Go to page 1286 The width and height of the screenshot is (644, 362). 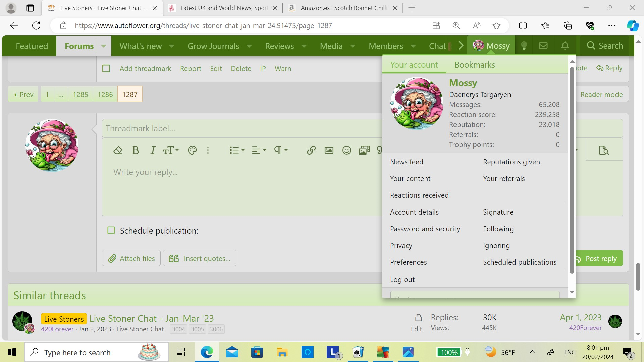click(x=105, y=94)
